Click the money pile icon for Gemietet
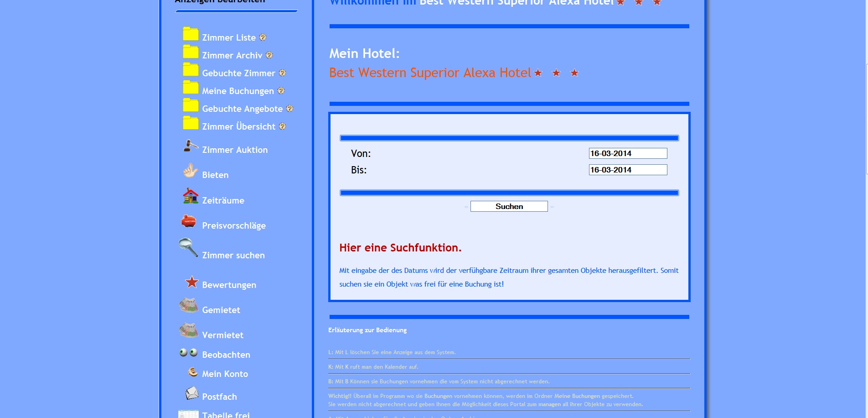Viewport: 868px width, 418px height. pyautogui.click(x=189, y=305)
